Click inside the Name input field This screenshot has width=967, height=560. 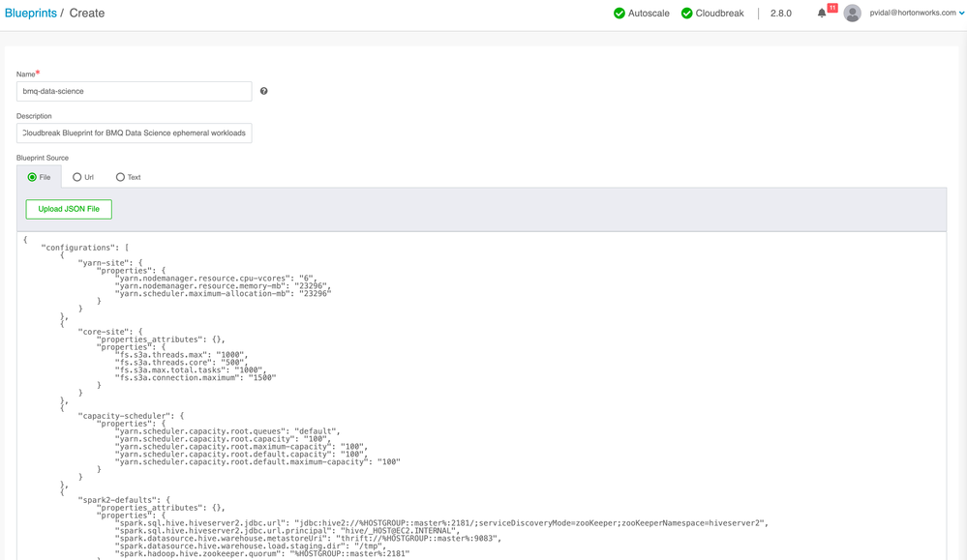click(x=136, y=92)
